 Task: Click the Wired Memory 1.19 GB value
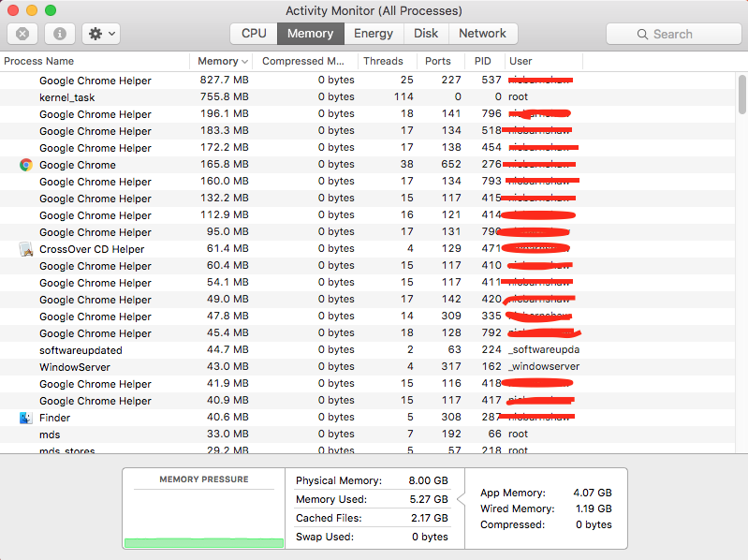[x=594, y=508]
